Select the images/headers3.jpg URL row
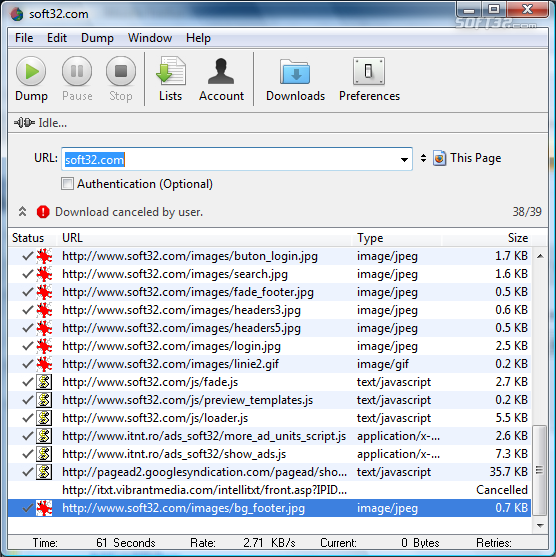The image size is (556, 557). pos(270,310)
